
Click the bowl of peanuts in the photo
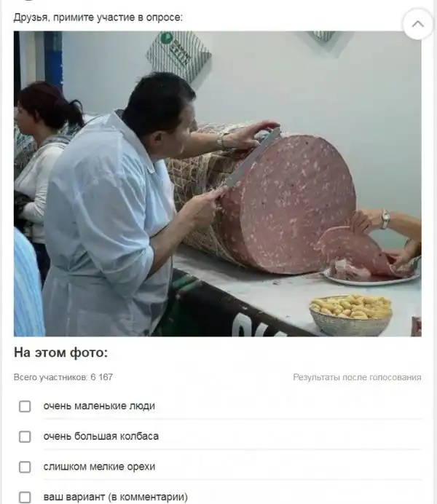pos(350,315)
